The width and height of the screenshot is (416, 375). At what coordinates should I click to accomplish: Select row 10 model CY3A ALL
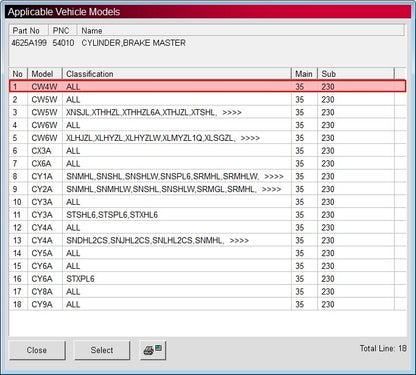point(207,202)
